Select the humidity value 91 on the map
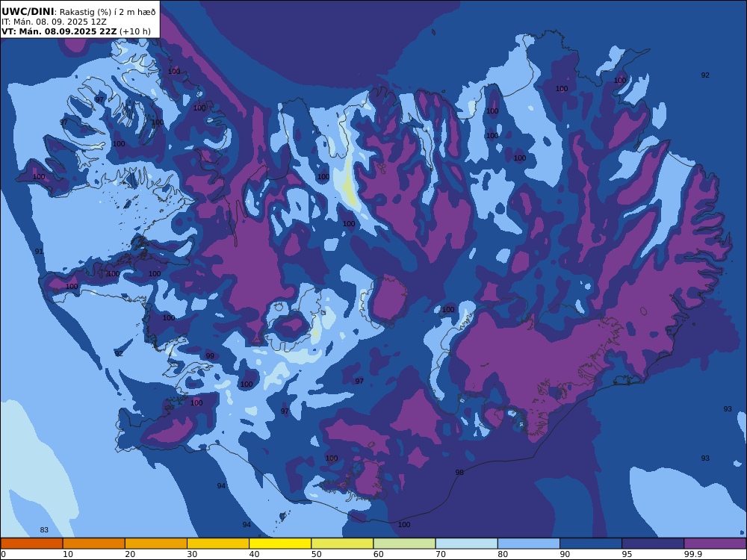The image size is (747, 560). (39, 252)
